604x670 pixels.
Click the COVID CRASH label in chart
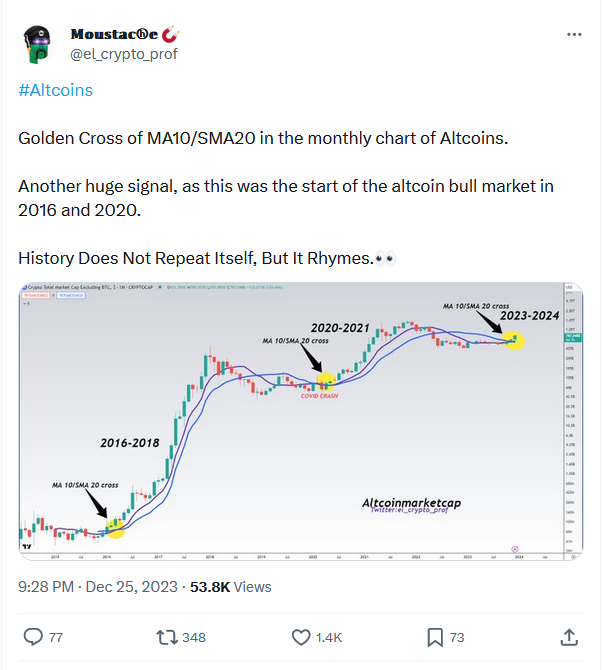[x=321, y=396]
